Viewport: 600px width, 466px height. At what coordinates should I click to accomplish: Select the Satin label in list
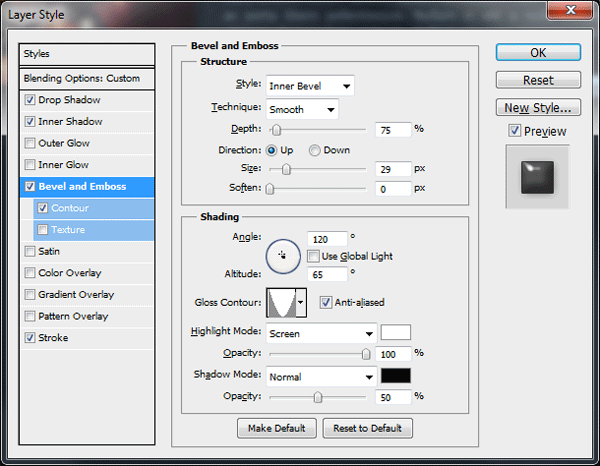[49, 252]
